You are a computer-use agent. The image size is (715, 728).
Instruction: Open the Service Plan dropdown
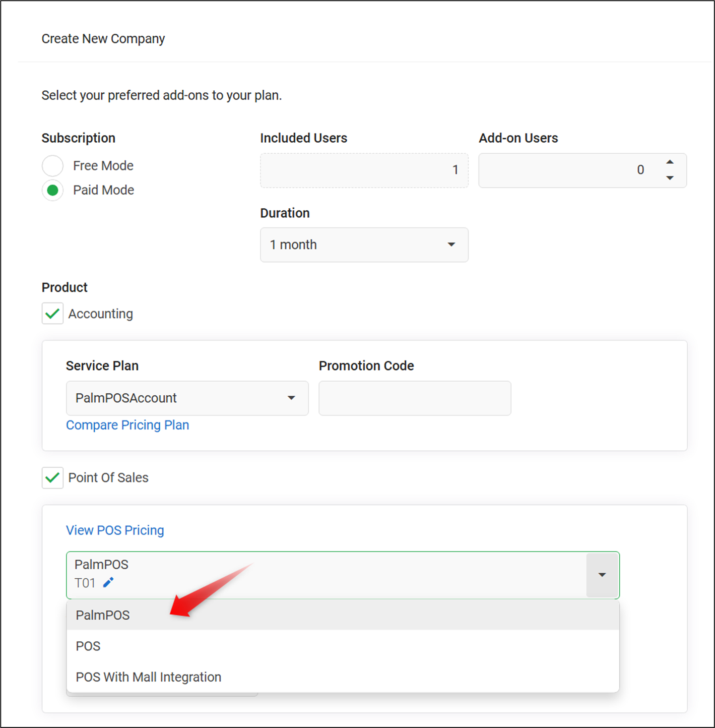pyautogui.click(x=187, y=398)
